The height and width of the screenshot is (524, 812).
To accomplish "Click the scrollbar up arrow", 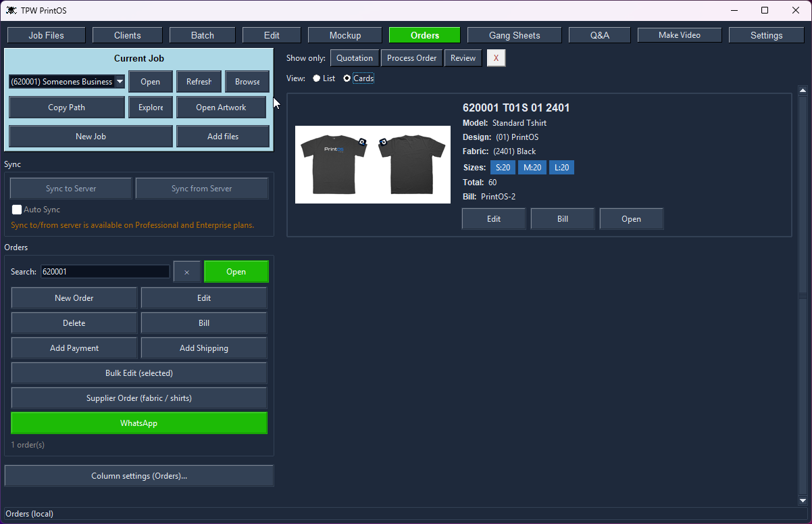I will point(803,91).
